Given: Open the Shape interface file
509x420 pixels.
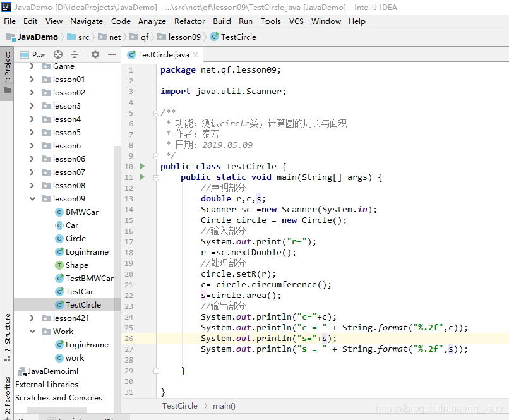Looking at the screenshot, I should point(72,265).
